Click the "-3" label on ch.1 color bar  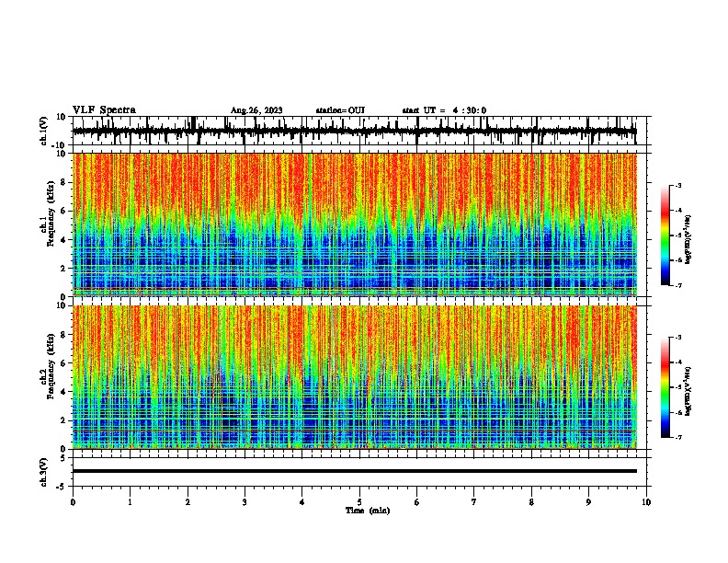[x=677, y=185]
